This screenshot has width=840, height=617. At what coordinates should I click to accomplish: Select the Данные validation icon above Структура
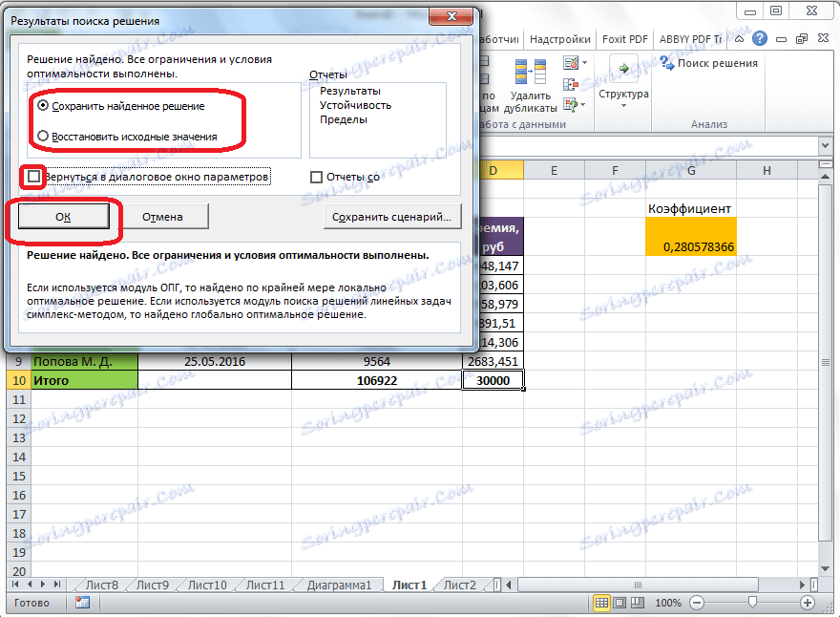(573, 62)
